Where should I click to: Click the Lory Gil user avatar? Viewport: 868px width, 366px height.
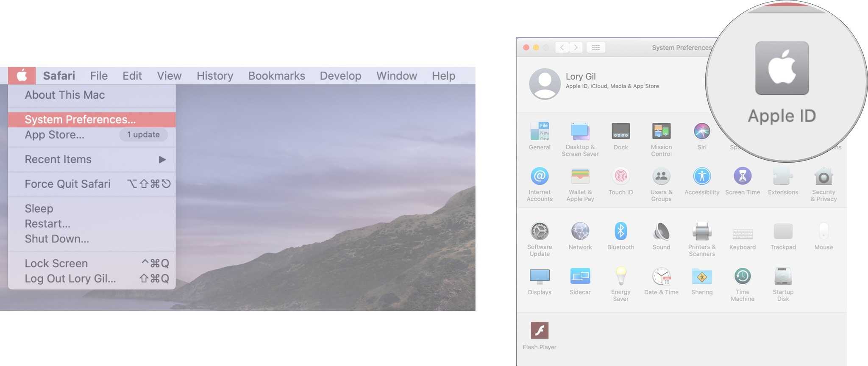tap(545, 84)
